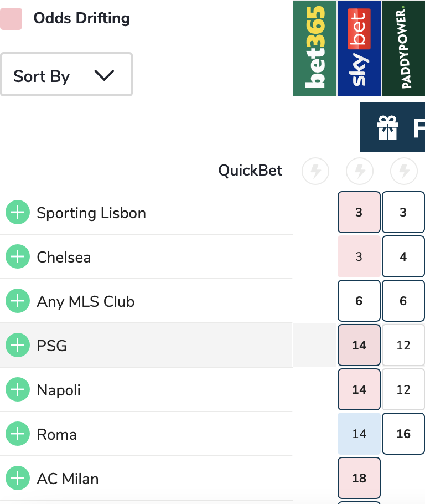Click the plus icon next to AC Milan
This screenshot has height=504, width=425.
point(18,479)
